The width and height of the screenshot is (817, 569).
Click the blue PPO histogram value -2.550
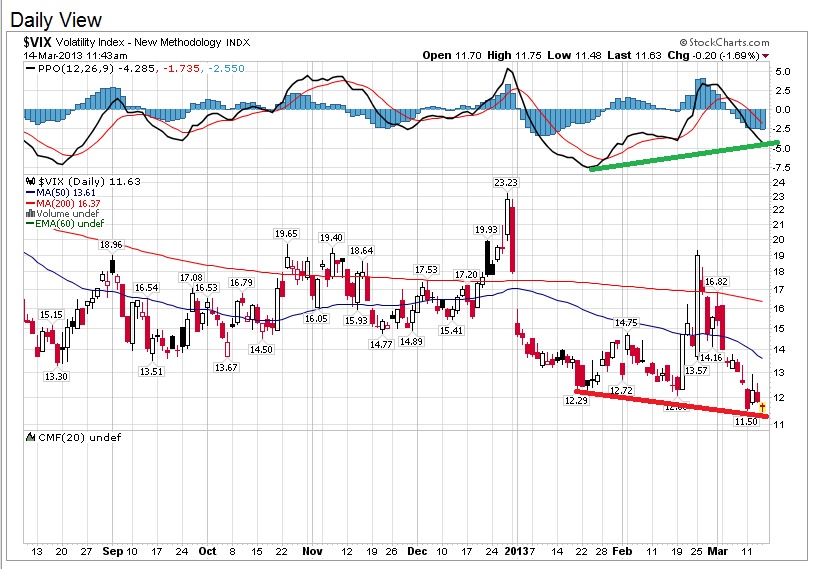click(226, 68)
